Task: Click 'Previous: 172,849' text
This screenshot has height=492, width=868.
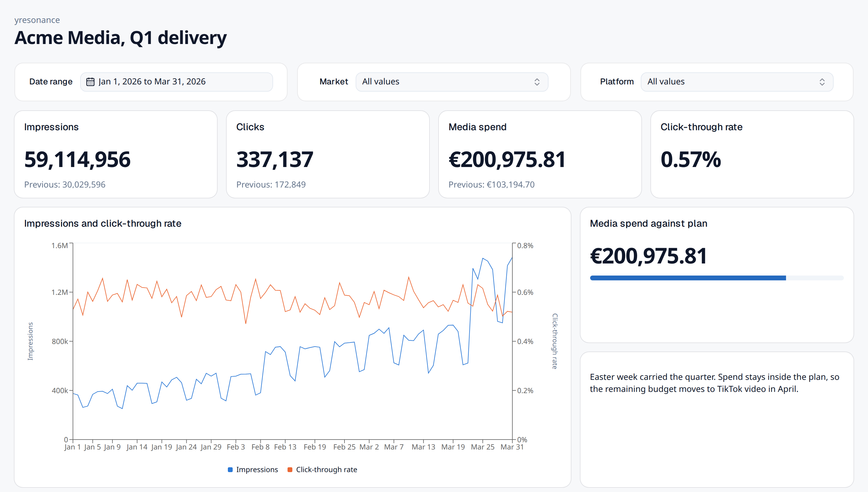Action: pos(271,184)
